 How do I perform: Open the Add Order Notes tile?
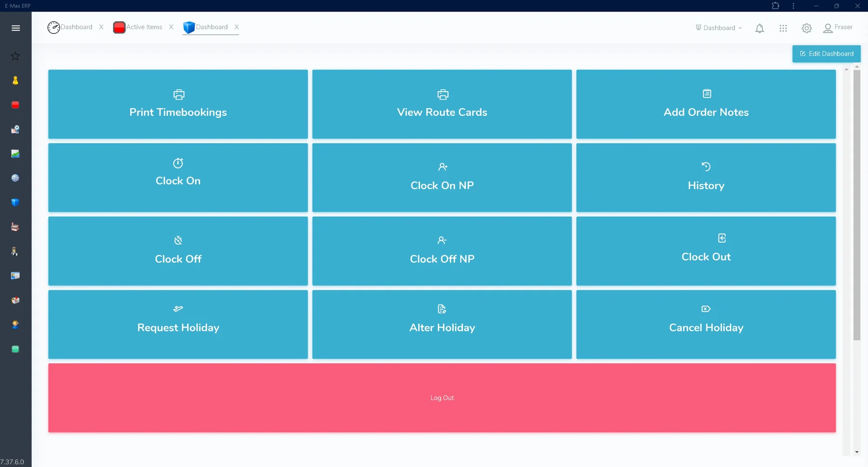706,104
